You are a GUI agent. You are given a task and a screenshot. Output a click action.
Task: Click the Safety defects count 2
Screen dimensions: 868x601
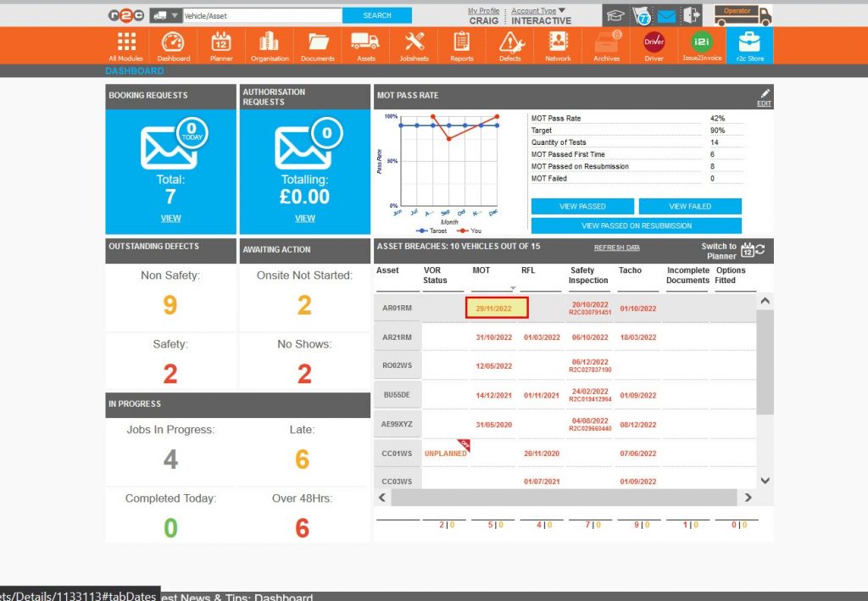(x=170, y=374)
